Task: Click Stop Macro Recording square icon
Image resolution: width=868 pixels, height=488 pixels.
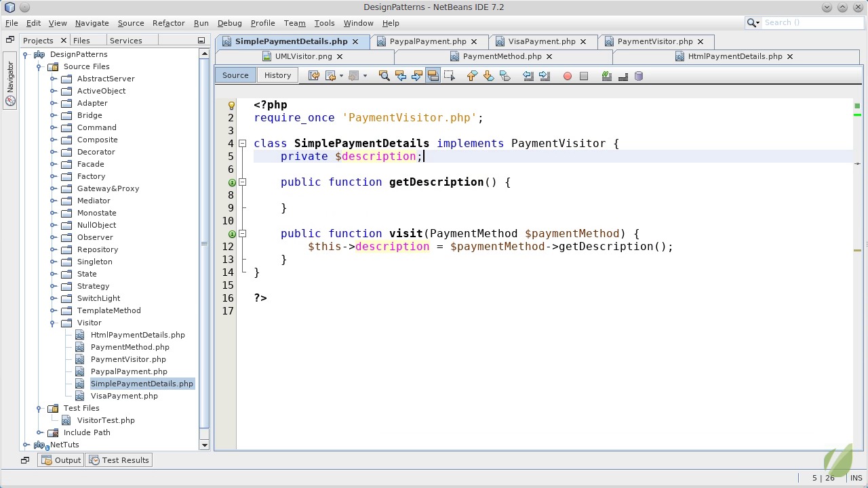Action: [x=583, y=76]
